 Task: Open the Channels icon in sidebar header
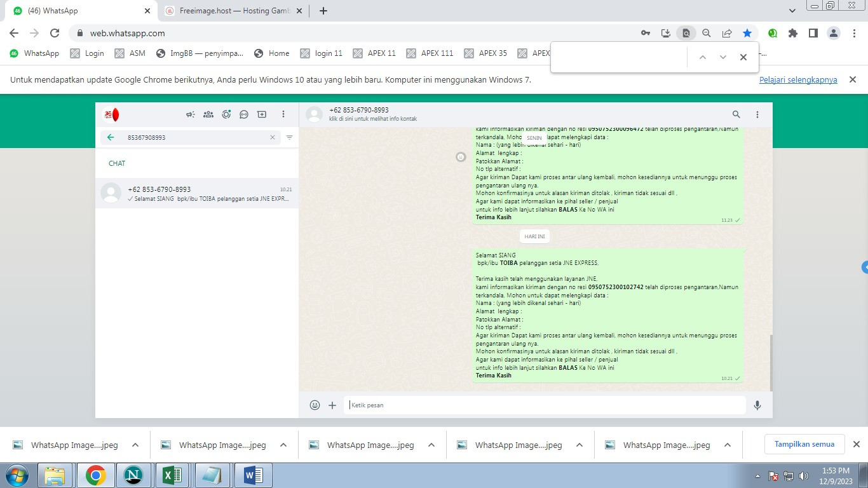point(244,114)
